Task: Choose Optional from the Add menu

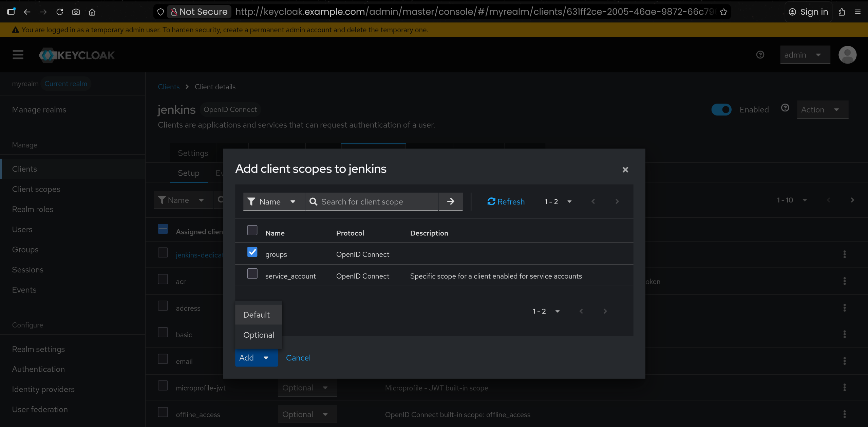Action: pos(259,335)
